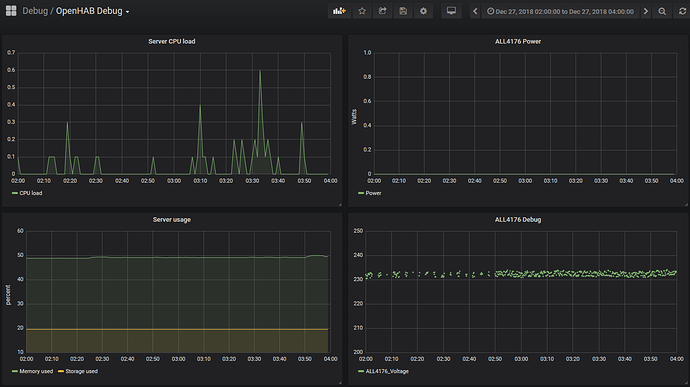The width and height of the screenshot is (690, 387).
Task: Open color picker for Storage used swatch
Action: pyautogui.click(x=61, y=372)
